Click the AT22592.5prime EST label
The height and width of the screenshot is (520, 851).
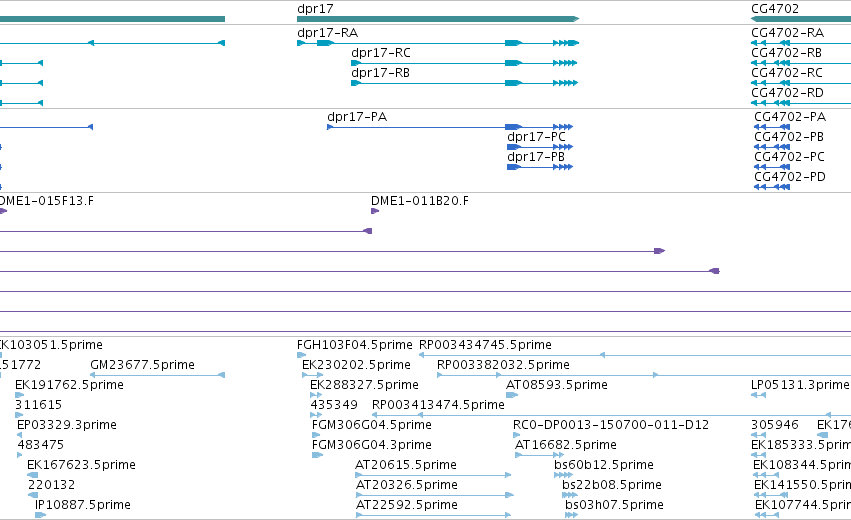coord(407,505)
